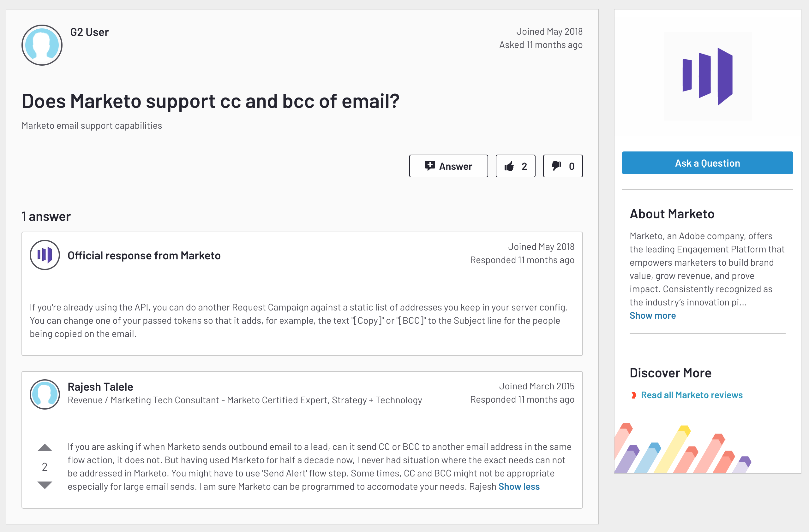Viewport: 809px width, 532px height.
Task: Collapse Rajesh's answer with Show less
Action: point(519,487)
